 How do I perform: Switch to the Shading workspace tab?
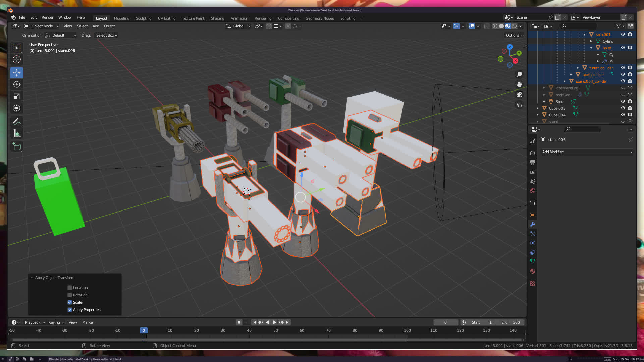click(x=217, y=18)
